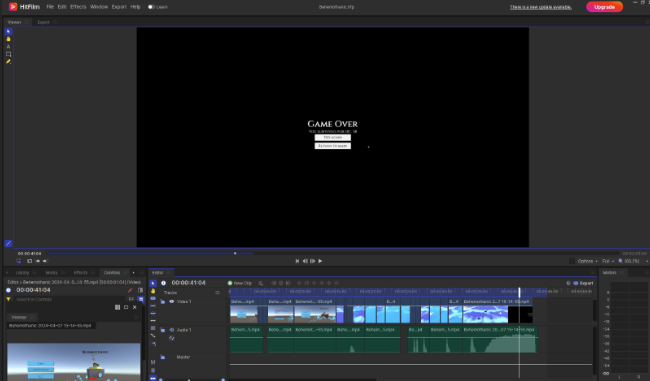Close the Trimmer popup panel

pyautogui.click(x=135, y=307)
